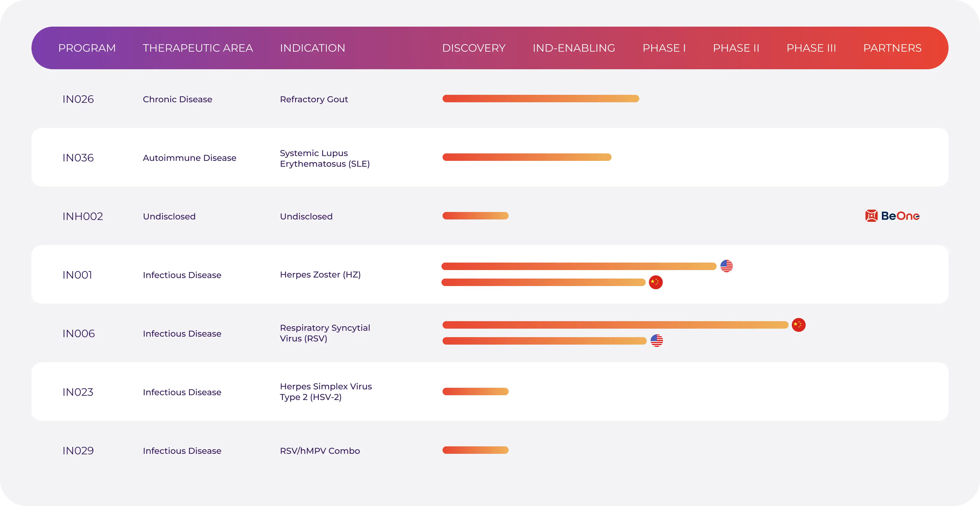The image size is (980, 506).
Task: Click the US flag next to IN001 bar
Action: pyautogui.click(x=726, y=266)
